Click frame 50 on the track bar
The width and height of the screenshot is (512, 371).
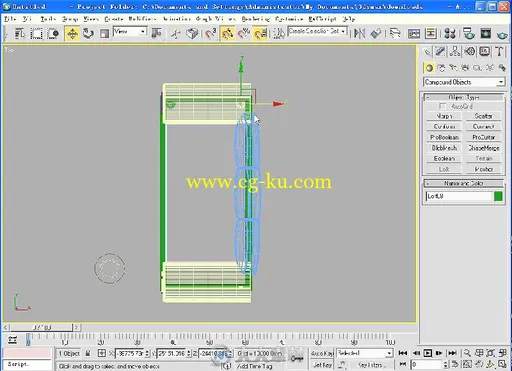tap(209, 337)
